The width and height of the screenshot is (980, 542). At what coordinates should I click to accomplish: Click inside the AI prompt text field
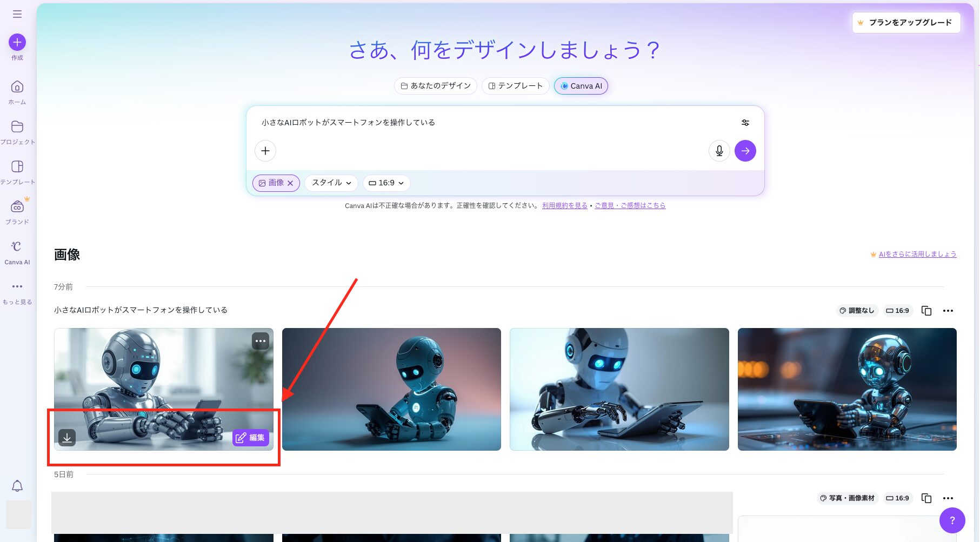(486, 122)
